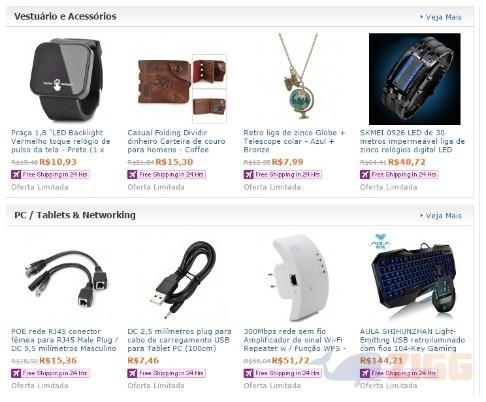Expand Veja Mais for Vestuário e Acessórios

point(441,17)
